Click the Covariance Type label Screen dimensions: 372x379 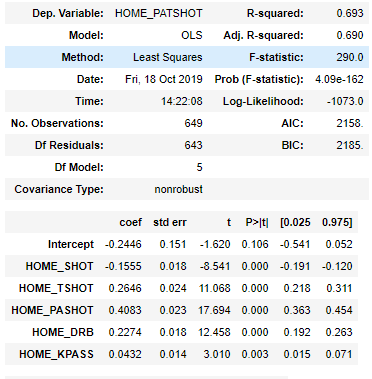pyautogui.click(x=59, y=189)
